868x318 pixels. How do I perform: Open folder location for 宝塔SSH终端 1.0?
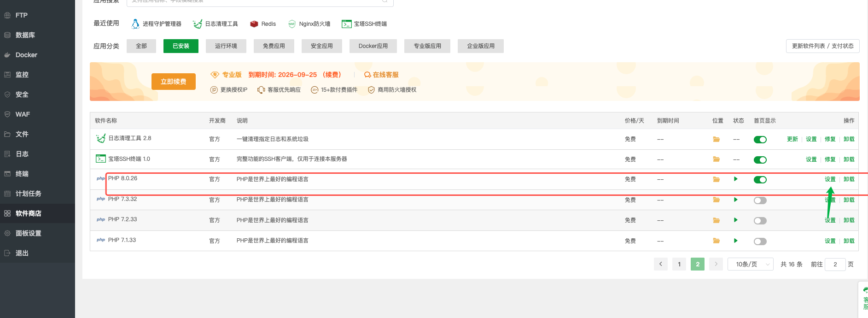coord(717,159)
